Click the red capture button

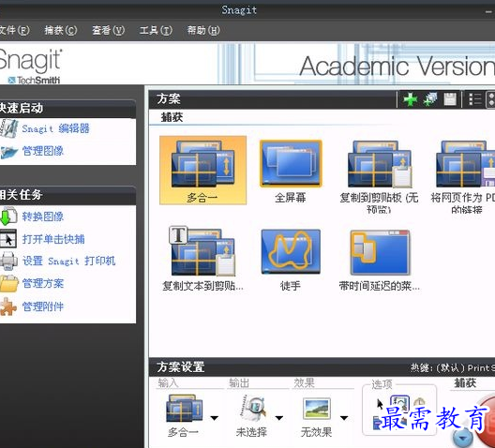[x=486, y=421]
